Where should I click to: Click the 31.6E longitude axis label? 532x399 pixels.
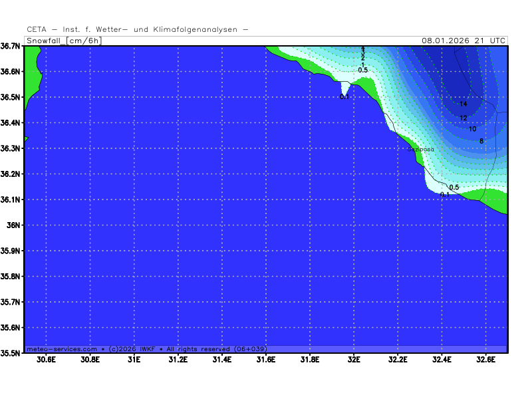click(266, 360)
